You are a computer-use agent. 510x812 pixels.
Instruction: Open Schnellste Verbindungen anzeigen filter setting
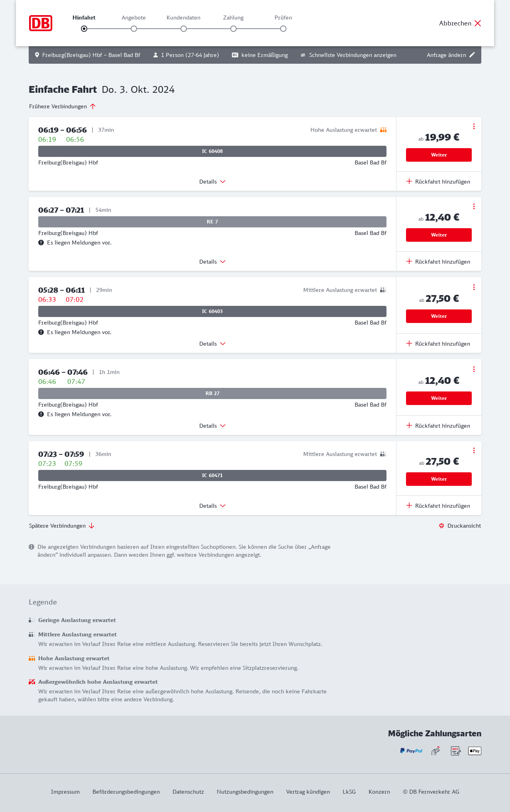(x=349, y=55)
